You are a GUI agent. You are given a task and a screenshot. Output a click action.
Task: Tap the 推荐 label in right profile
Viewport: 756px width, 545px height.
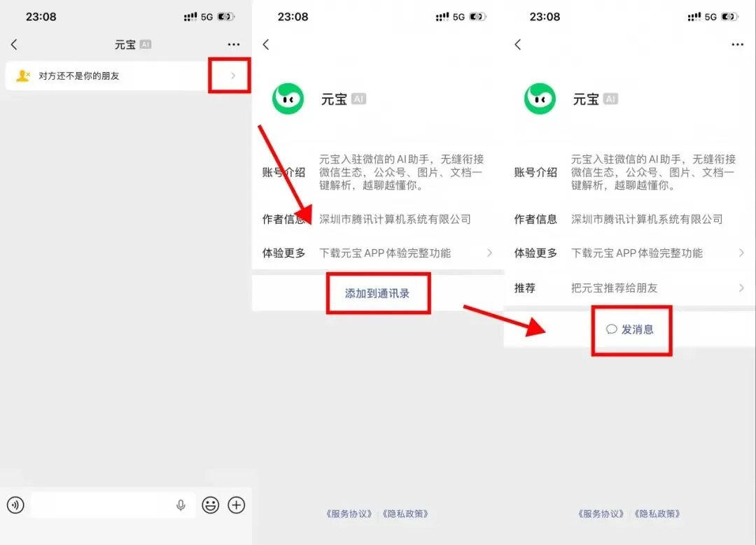point(524,288)
